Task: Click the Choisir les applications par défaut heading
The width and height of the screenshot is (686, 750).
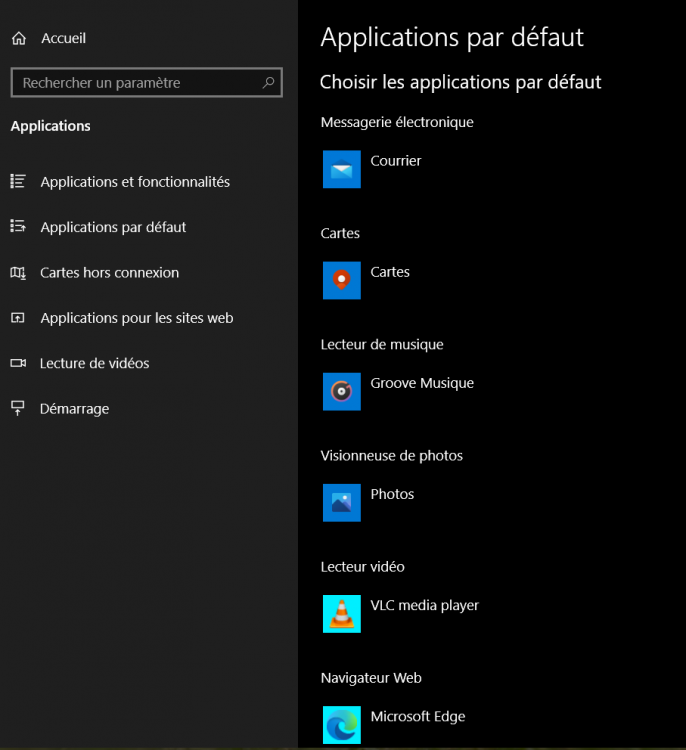Action: click(460, 82)
